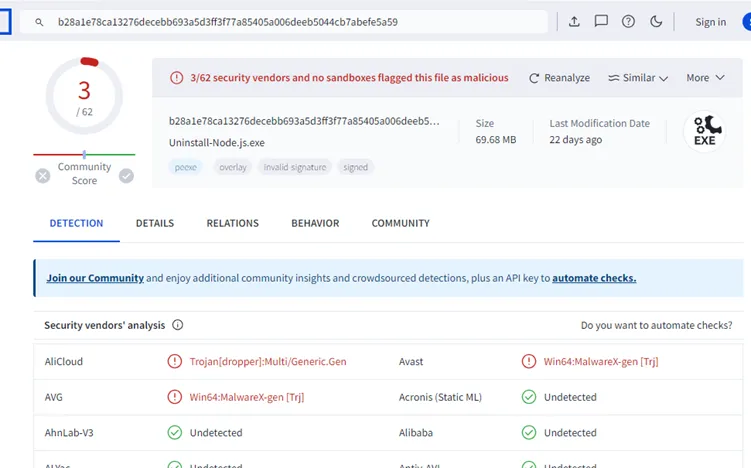Follow the automate checks link
Screen dimensions: 751x468
pos(594,278)
